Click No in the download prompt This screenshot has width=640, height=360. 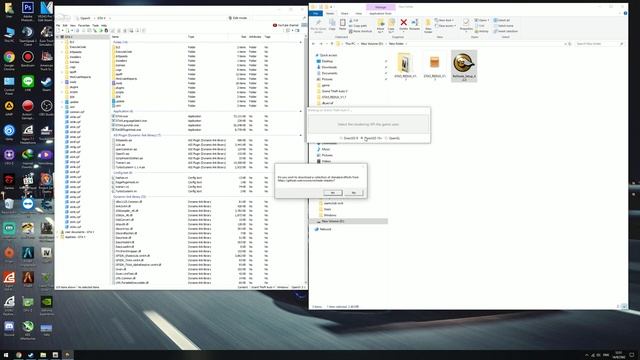(x=353, y=193)
